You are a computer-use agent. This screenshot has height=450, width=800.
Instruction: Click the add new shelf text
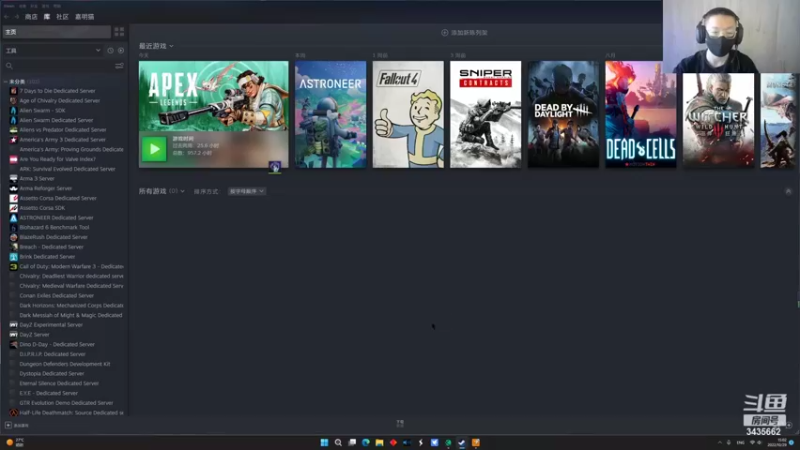pyautogui.click(x=469, y=33)
